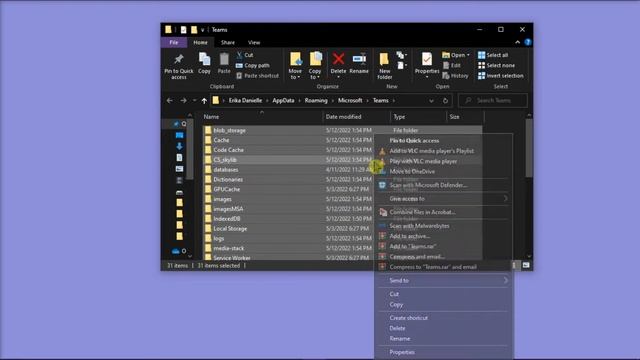Click Paste shortcut in the Clipboard group
This screenshot has width=640, height=360.
coord(258,76)
